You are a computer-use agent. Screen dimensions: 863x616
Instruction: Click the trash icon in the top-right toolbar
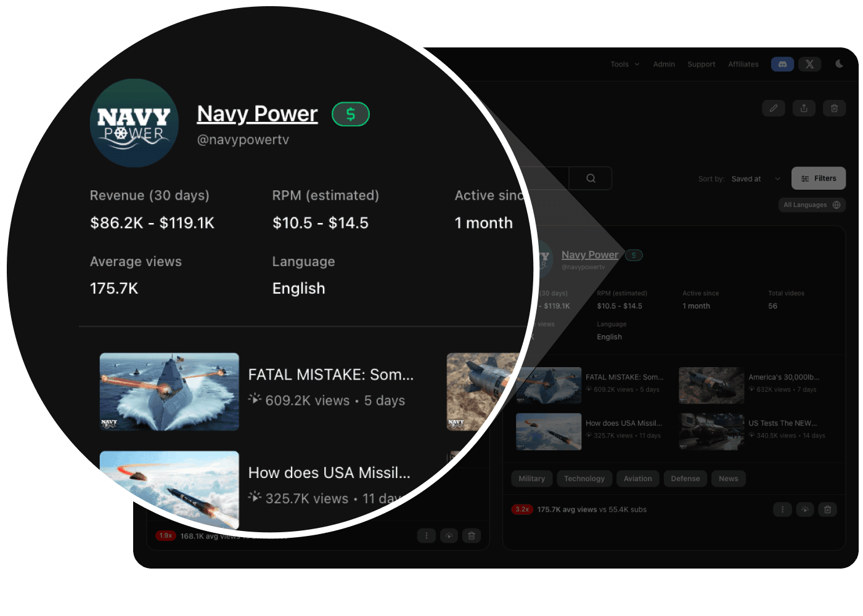(834, 108)
